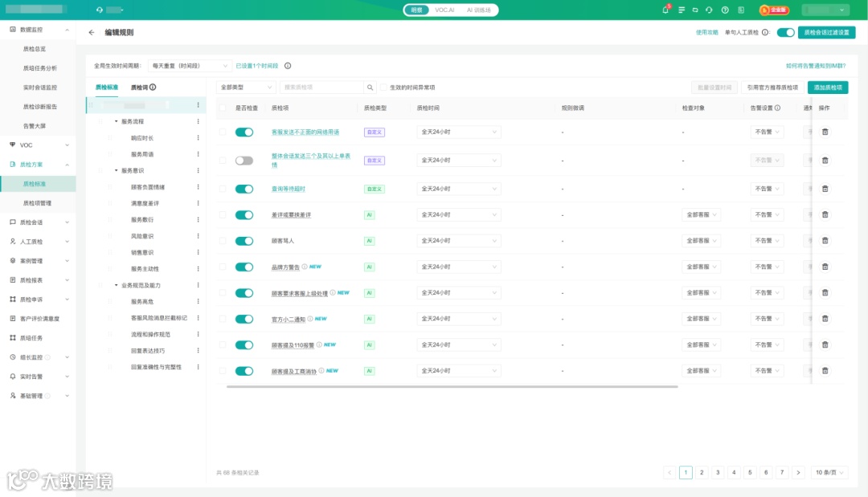Image resolution: width=868 pixels, height=497 pixels.
Task: Open the 已设置1个时间段 link
Action: tap(257, 66)
